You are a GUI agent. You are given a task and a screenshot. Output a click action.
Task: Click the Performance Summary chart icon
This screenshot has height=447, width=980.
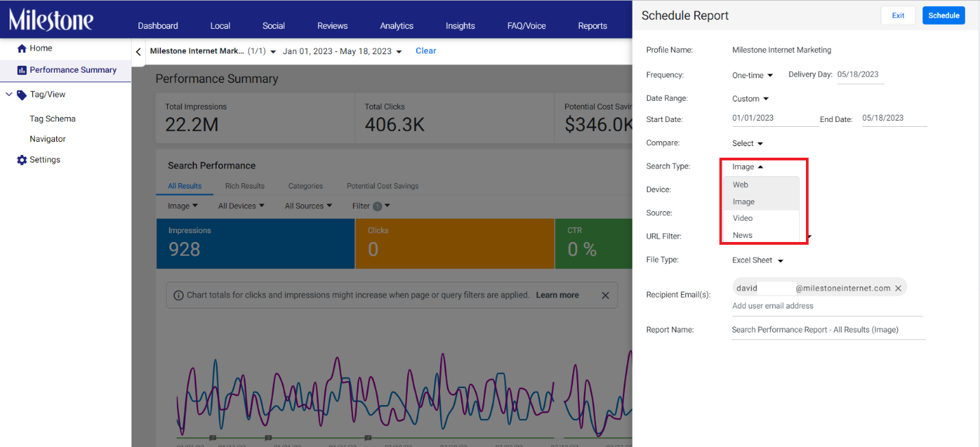[x=22, y=70]
